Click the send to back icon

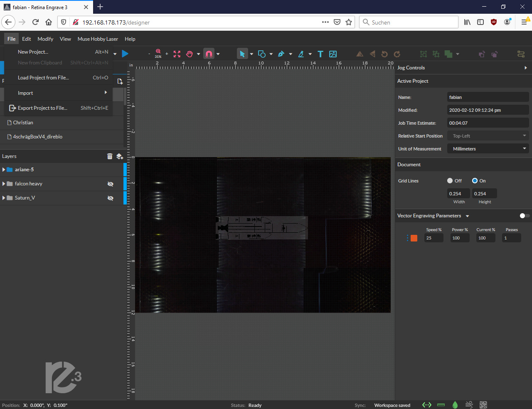(x=495, y=54)
